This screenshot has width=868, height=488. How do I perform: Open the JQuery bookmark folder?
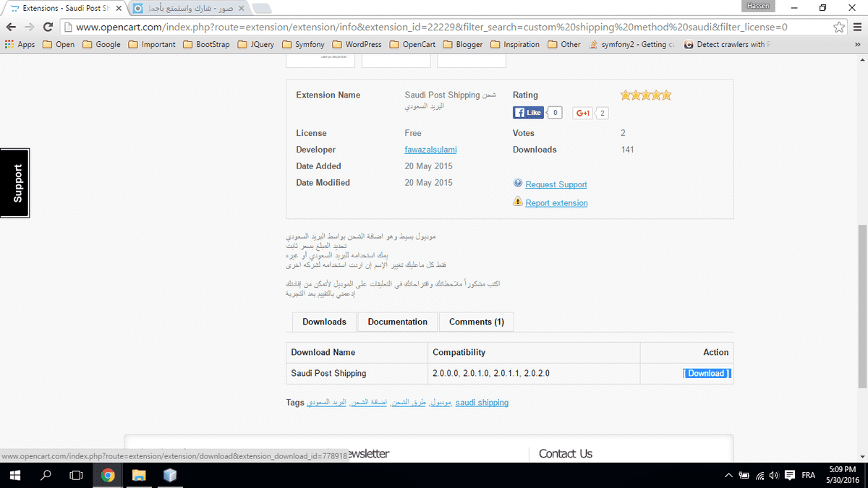pos(255,44)
